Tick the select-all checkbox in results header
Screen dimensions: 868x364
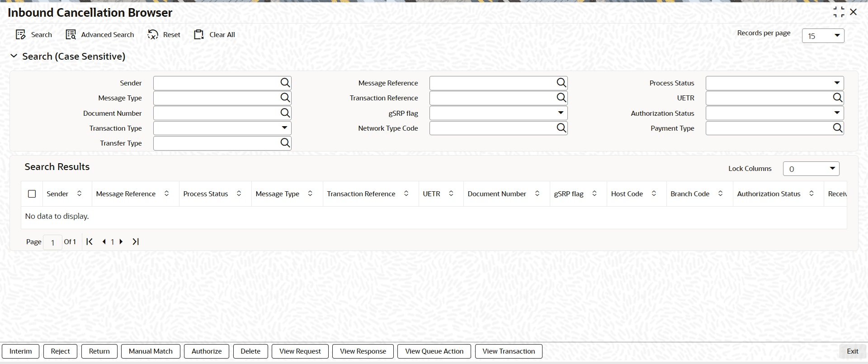click(x=32, y=194)
